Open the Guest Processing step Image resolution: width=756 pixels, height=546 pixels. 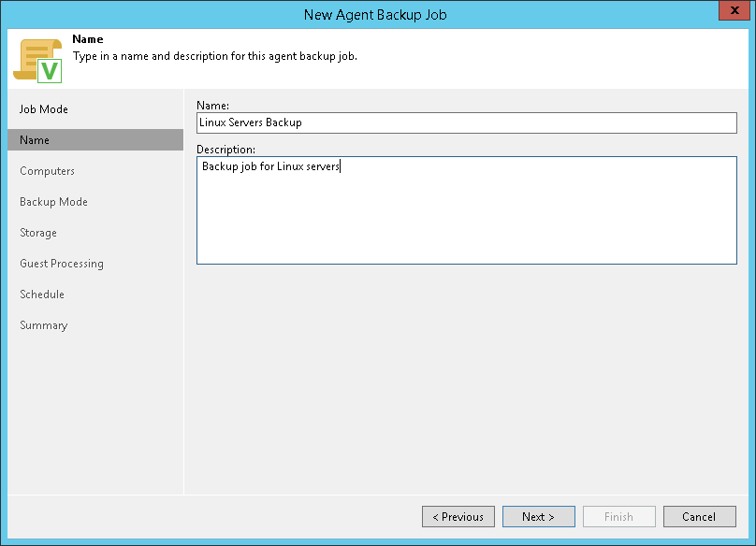tap(62, 264)
